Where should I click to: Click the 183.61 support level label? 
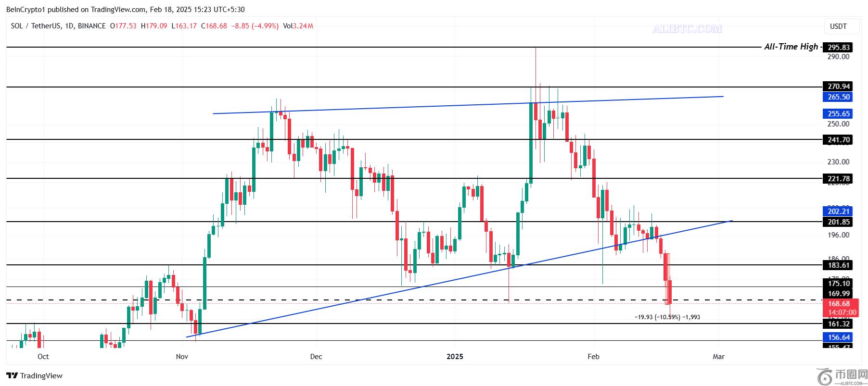click(x=838, y=265)
